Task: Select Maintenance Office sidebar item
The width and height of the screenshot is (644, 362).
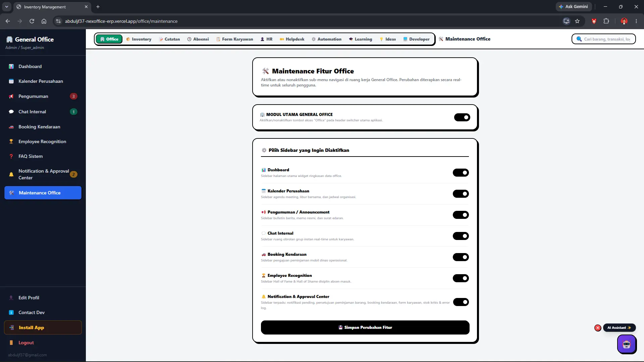Action: (43, 193)
